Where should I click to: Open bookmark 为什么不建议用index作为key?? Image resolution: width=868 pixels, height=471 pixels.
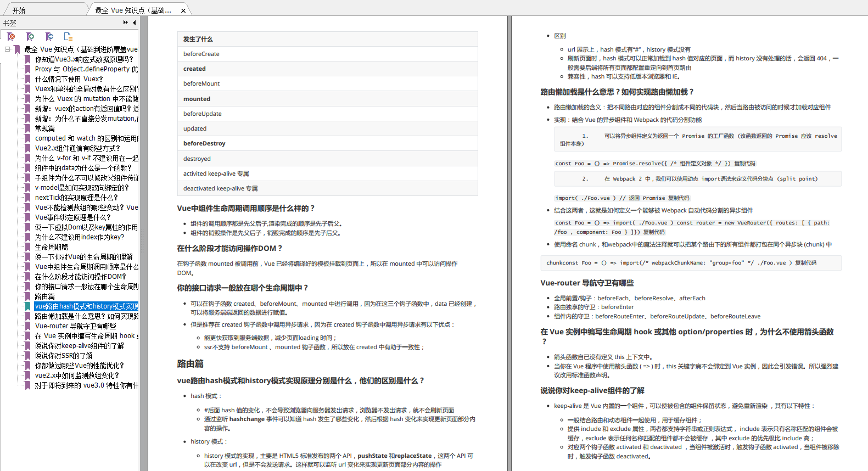pos(80,237)
